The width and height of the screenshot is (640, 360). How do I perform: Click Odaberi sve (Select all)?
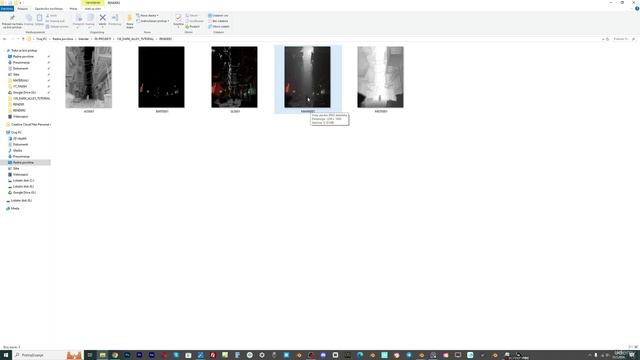(218, 16)
